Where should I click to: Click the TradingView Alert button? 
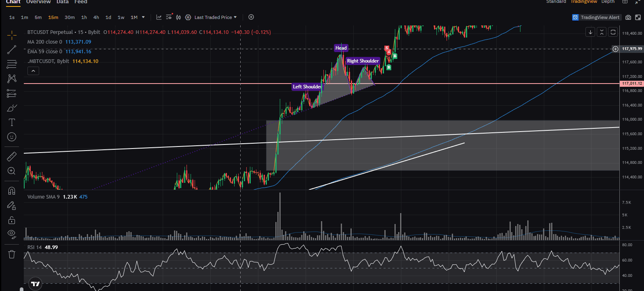click(596, 17)
